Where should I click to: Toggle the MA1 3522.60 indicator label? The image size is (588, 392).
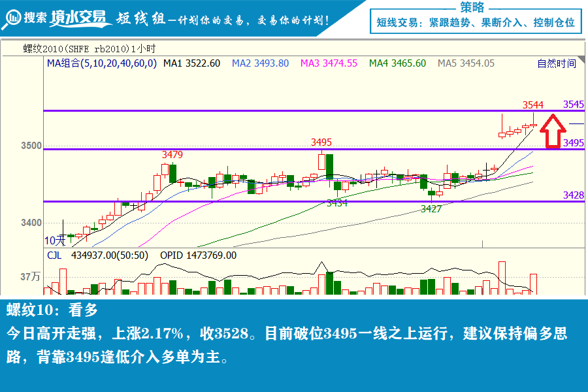pyautogui.click(x=191, y=63)
